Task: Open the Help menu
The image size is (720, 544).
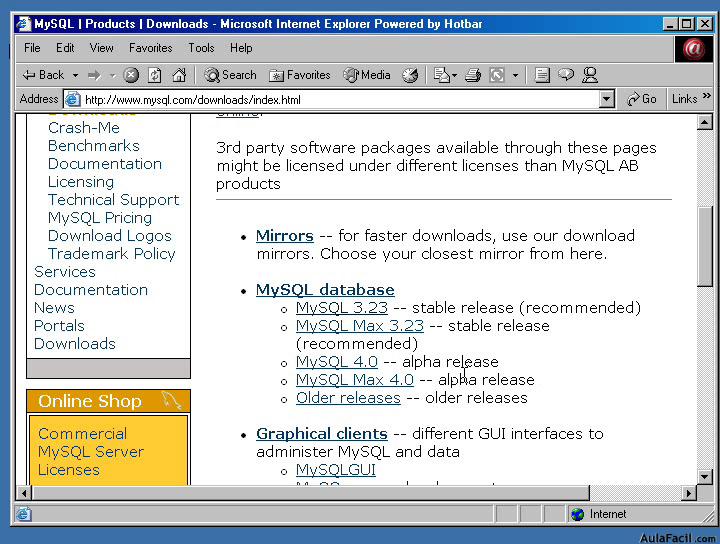Action: (x=241, y=48)
